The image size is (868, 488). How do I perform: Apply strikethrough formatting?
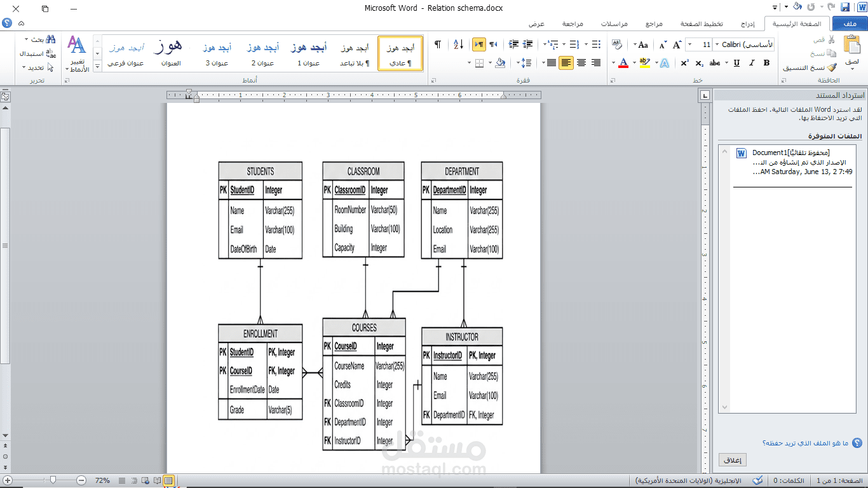[x=715, y=63]
